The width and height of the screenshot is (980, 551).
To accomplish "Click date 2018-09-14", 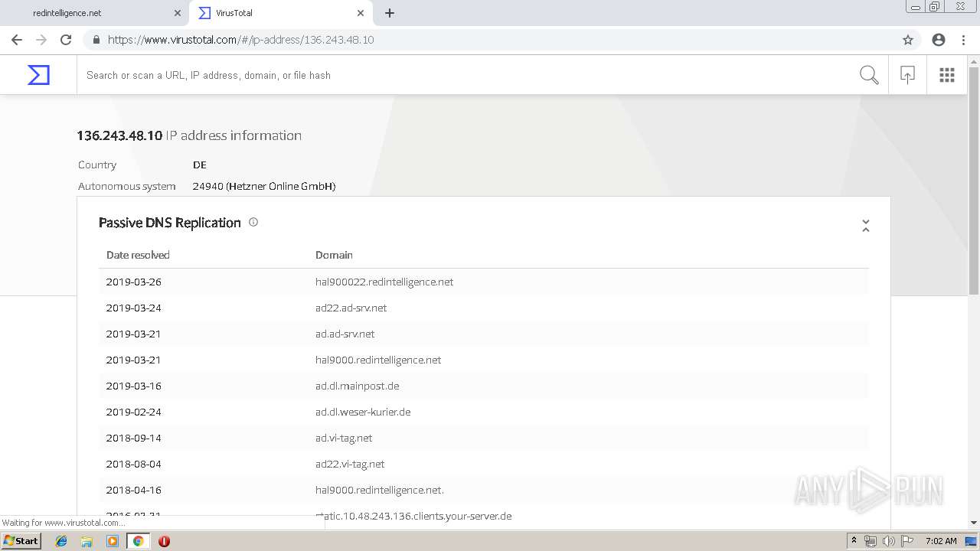I will point(134,438).
